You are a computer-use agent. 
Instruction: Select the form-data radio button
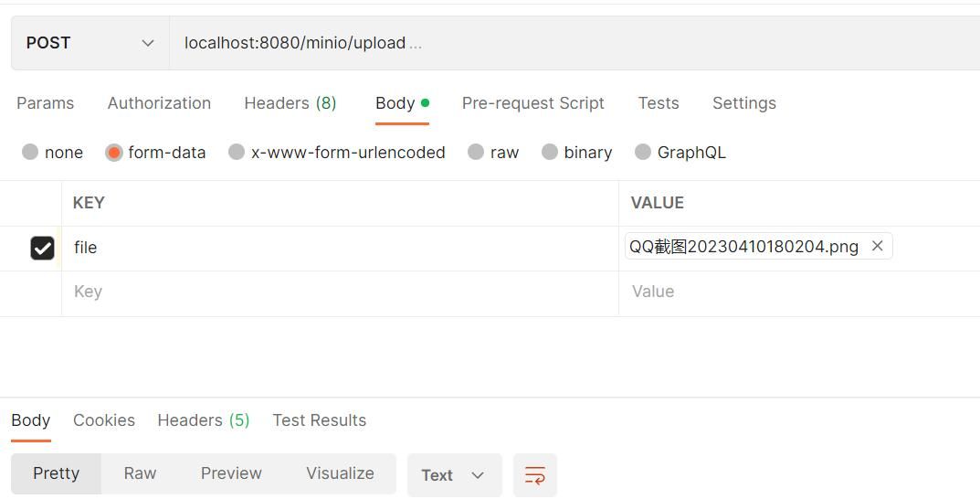114,153
